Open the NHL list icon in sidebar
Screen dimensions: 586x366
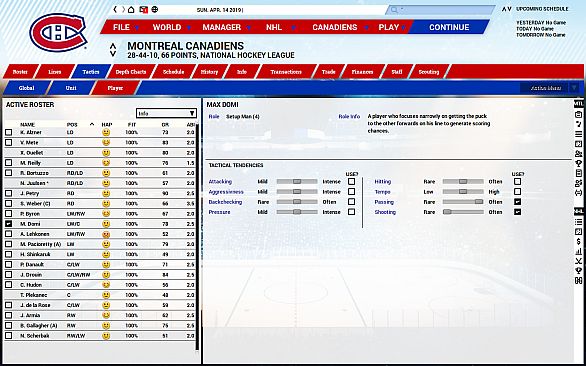[579, 222]
